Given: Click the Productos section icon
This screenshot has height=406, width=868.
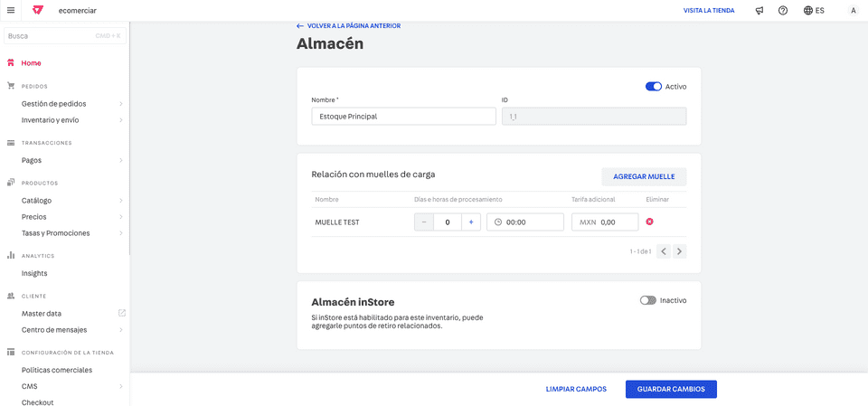Looking at the screenshot, I should pyautogui.click(x=11, y=183).
